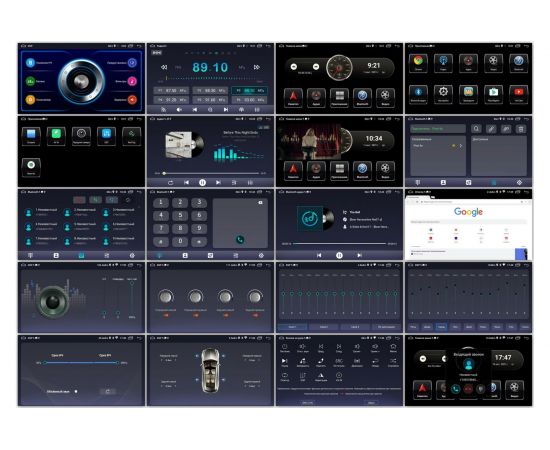Go to previous track in Bluetooth music screen
Viewport: 550px width, 450px height.
[x=319, y=255]
